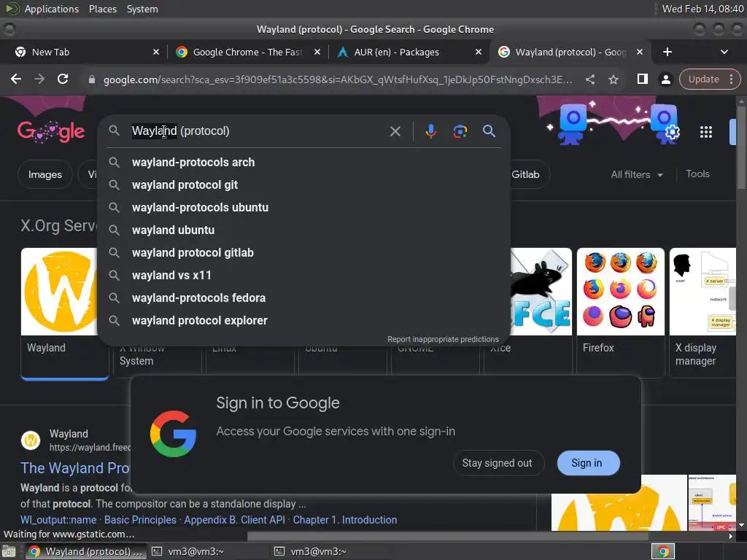Open the Places menu
747x560 pixels.
(102, 9)
